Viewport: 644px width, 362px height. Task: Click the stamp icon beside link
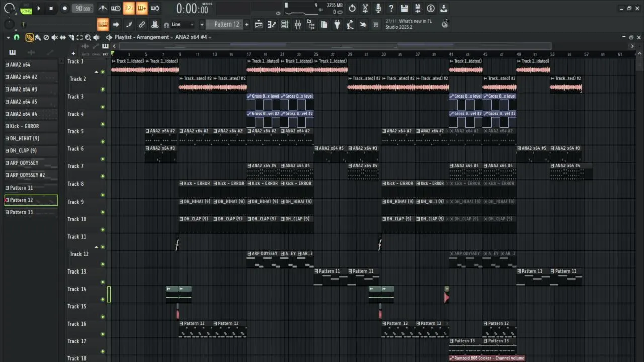[x=155, y=24]
